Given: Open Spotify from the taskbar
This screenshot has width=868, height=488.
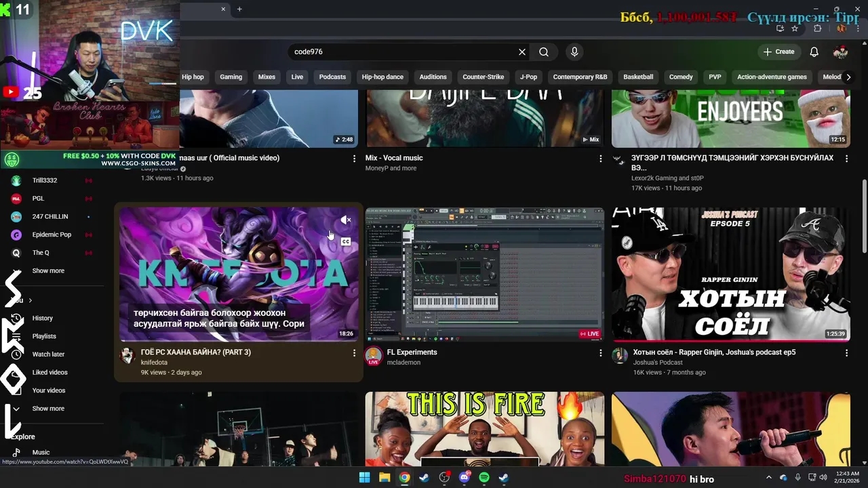Looking at the screenshot, I should coord(484,478).
